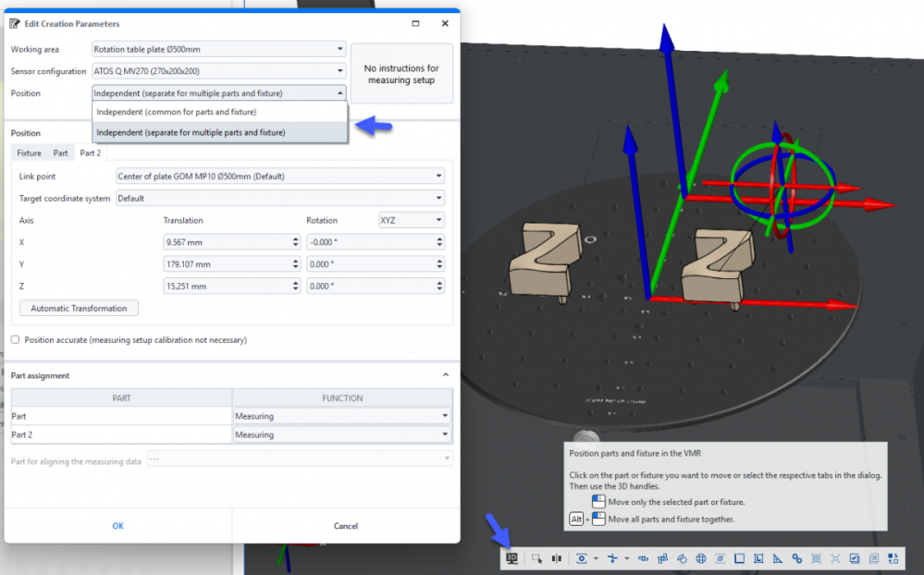Click the triangle angle measurement icon

tap(778, 558)
